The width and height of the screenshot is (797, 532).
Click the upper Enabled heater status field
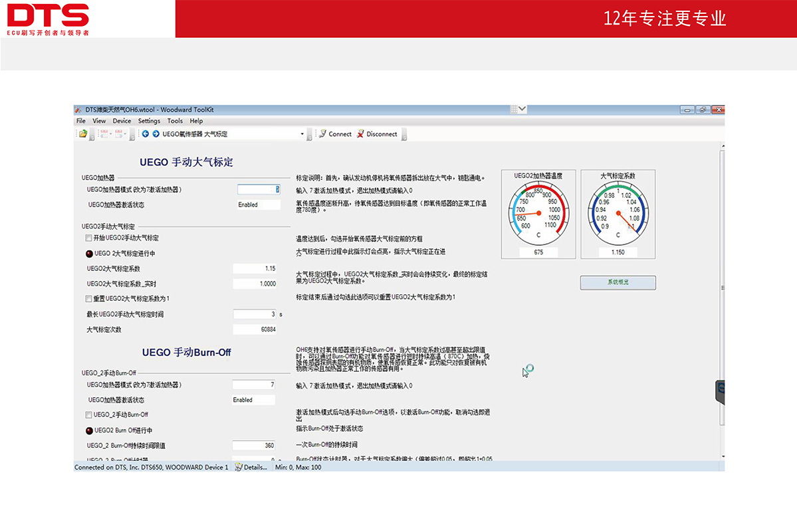[x=259, y=205]
